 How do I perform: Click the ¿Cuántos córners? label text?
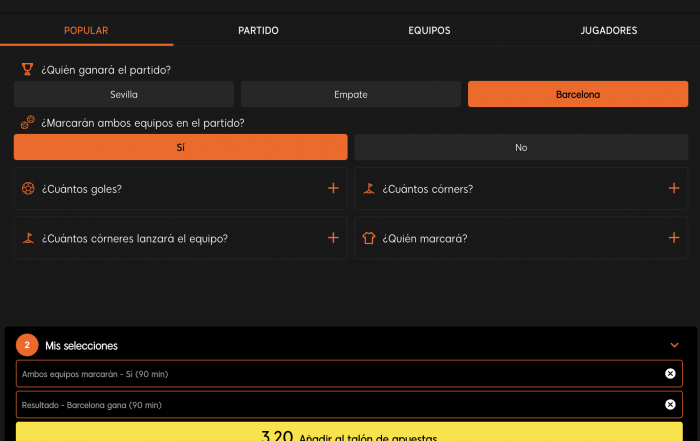click(428, 189)
